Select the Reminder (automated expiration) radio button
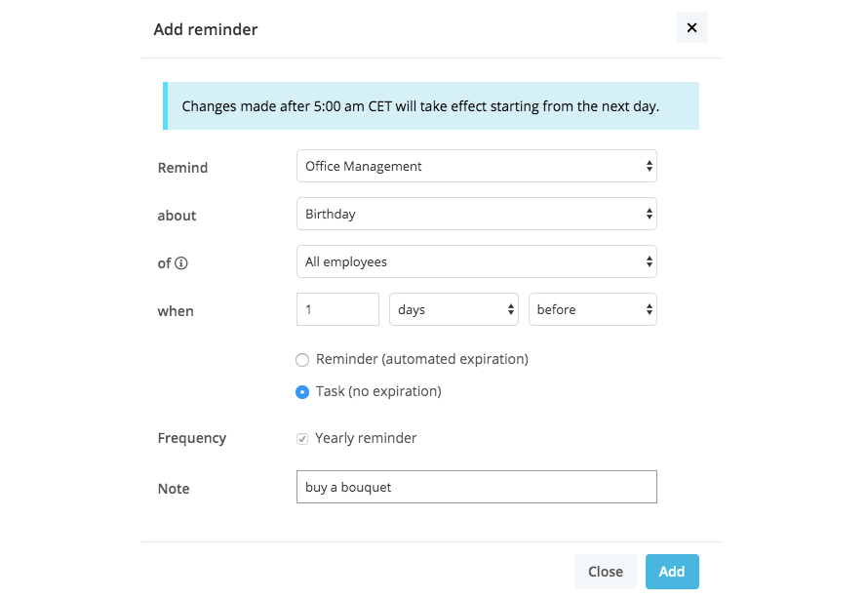Image resolution: width=868 pixels, height=599 pixels. [302, 360]
